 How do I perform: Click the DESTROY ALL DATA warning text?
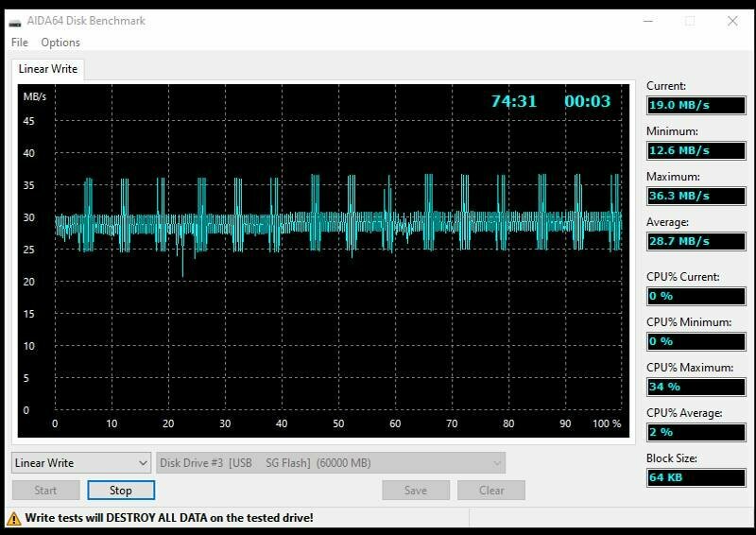coord(169,518)
